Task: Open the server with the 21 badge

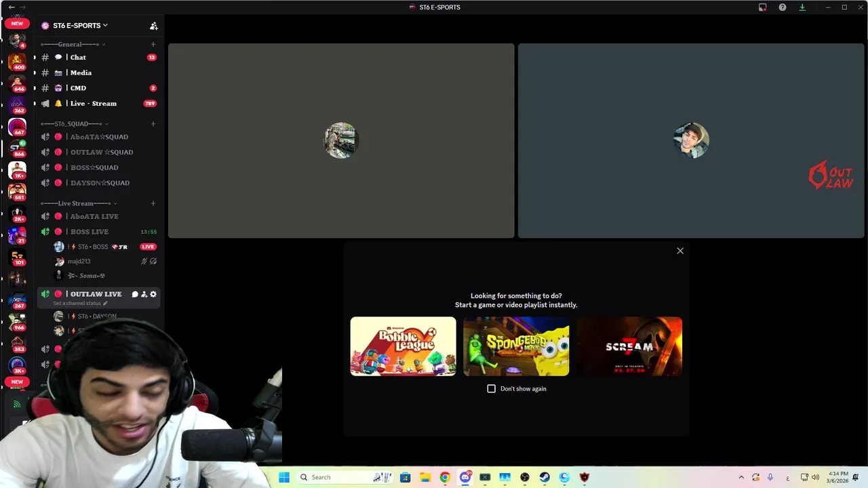Action: 17,235
